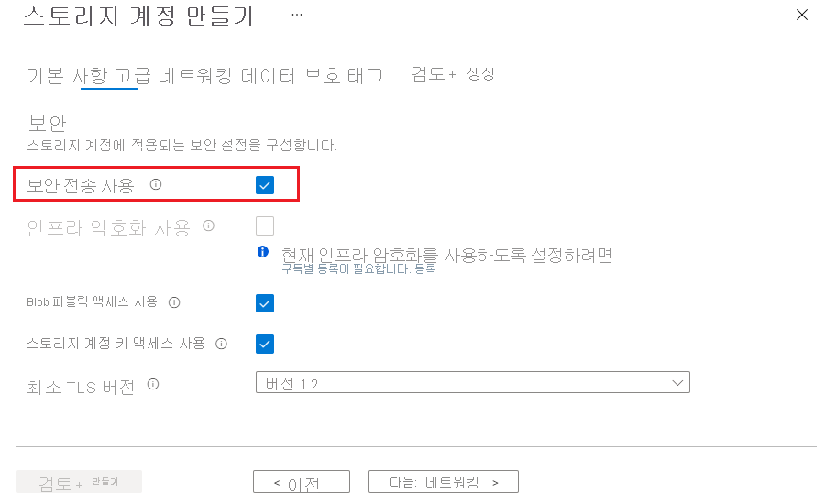Toggle the Blob 퍼블릭 액세스 사용 checkbox

point(265,303)
